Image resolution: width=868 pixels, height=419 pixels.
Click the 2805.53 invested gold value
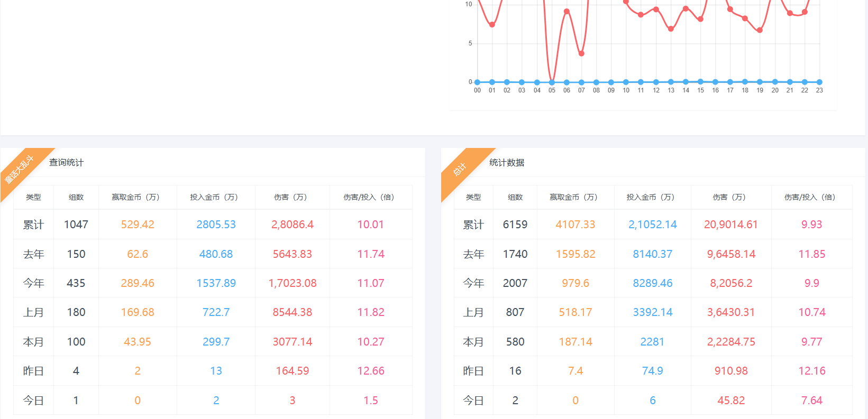coord(216,225)
